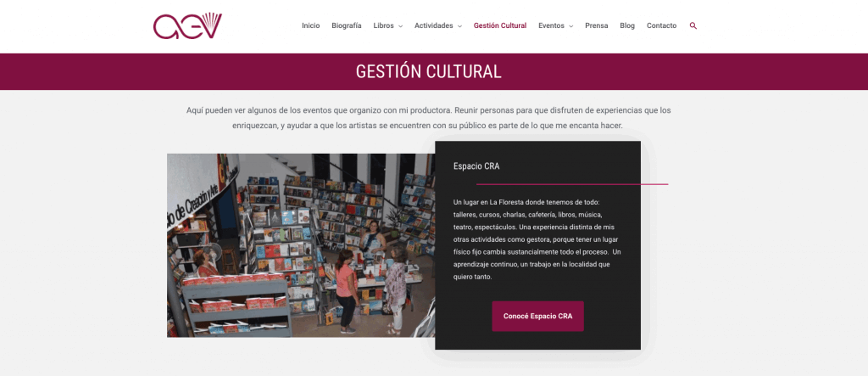Open the Eventos menu item
This screenshot has width=868, height=376.
coord(551,25)
